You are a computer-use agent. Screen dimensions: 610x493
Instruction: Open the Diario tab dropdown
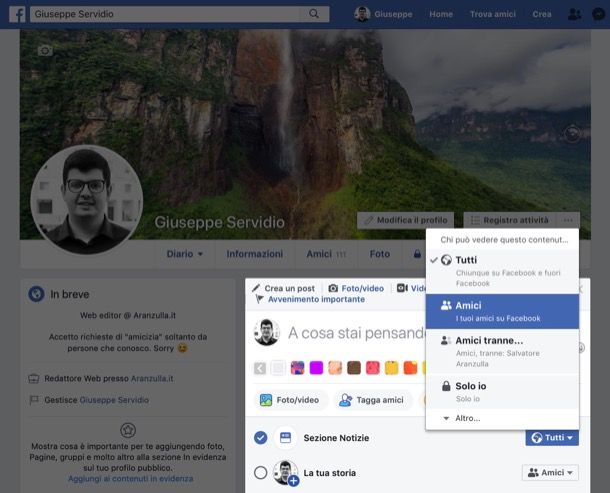point(185,254)
